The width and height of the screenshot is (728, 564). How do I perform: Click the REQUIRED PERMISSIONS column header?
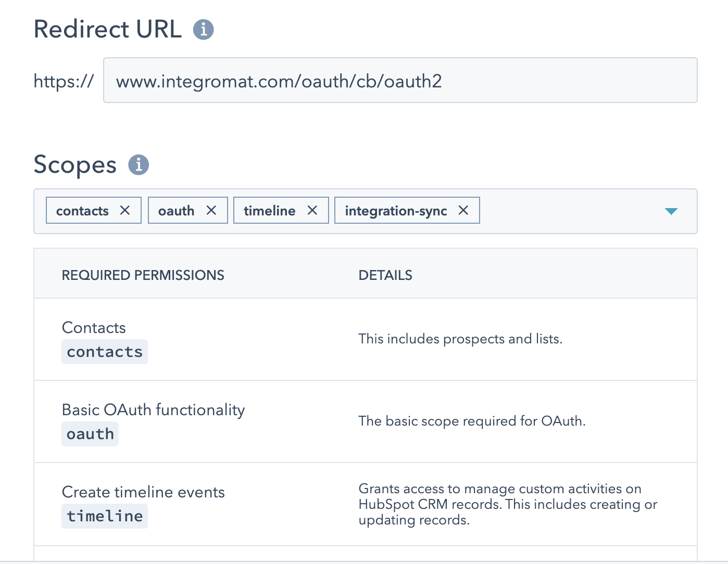pyautogui.click(x=143, y=275)
